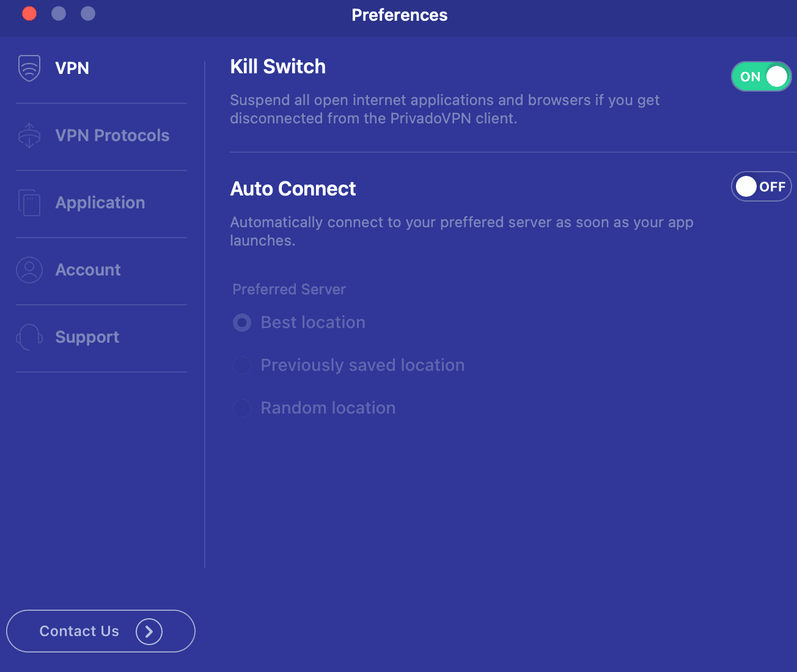Viewport: 797px width, 672px height.
Task: Minimize the Preferences window
Action: (x=59, y=13)
